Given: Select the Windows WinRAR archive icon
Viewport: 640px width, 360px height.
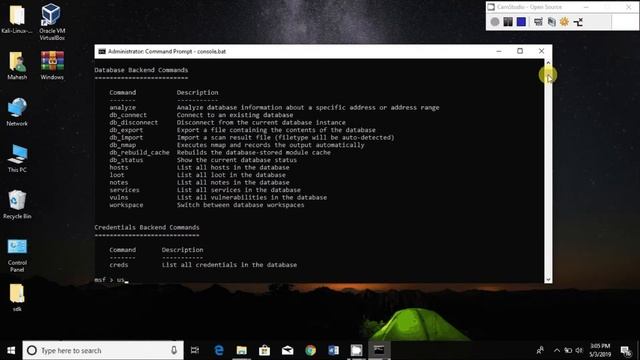Looking at the screenshot, I should tap(52, 65).
